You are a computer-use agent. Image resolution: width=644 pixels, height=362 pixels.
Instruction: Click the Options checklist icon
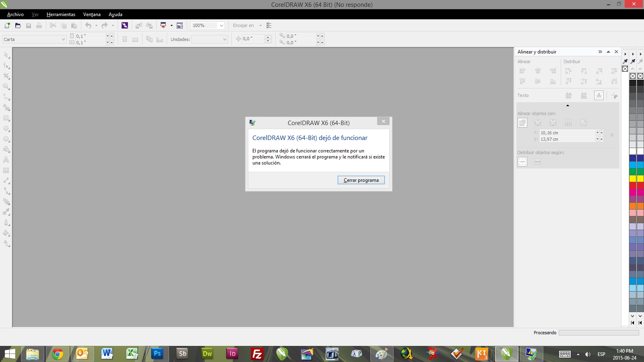[x=269, y=25]
